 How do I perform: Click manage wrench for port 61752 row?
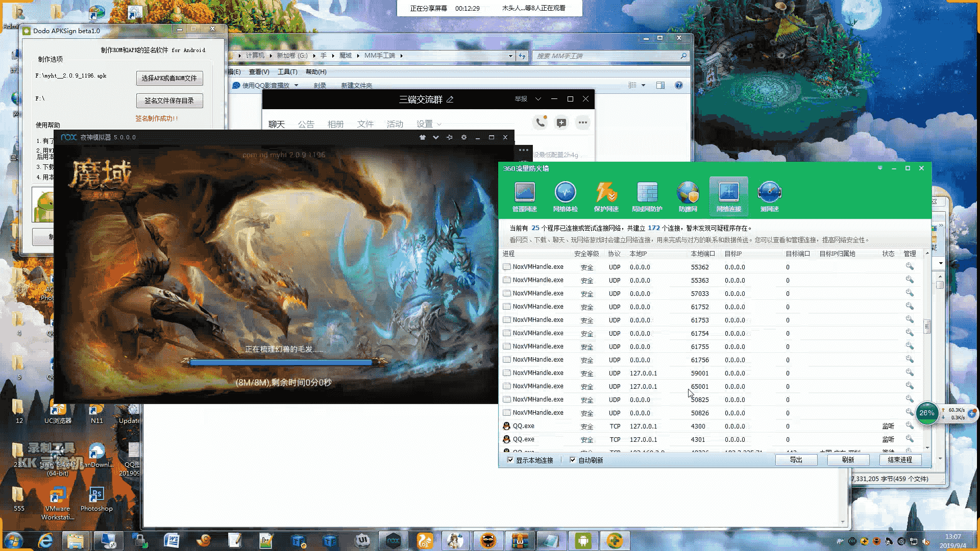909,306
